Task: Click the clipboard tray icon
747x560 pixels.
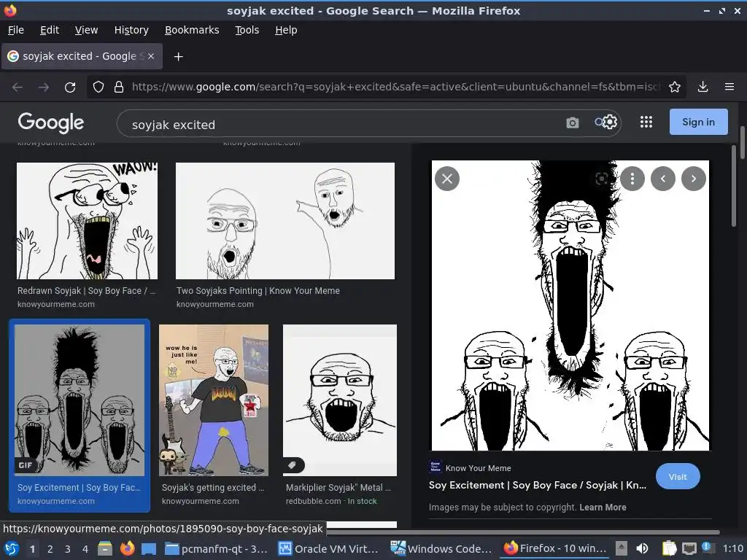Action: pyautogui.click(x=669, y=548)
